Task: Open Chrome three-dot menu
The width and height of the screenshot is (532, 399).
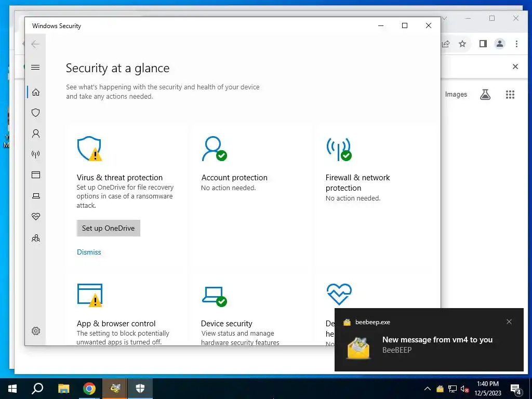Action: (516, 44)
